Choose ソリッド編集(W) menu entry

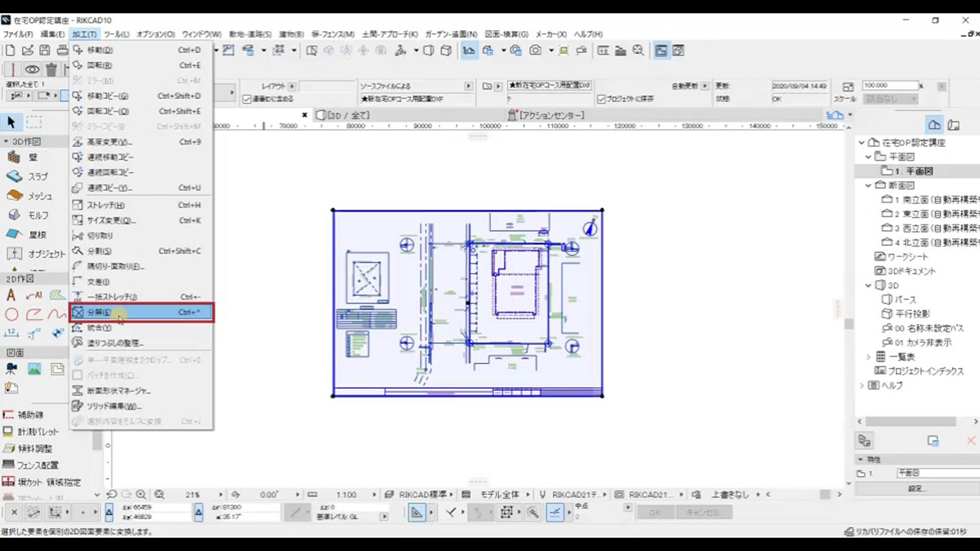click(x=141, y=406)
